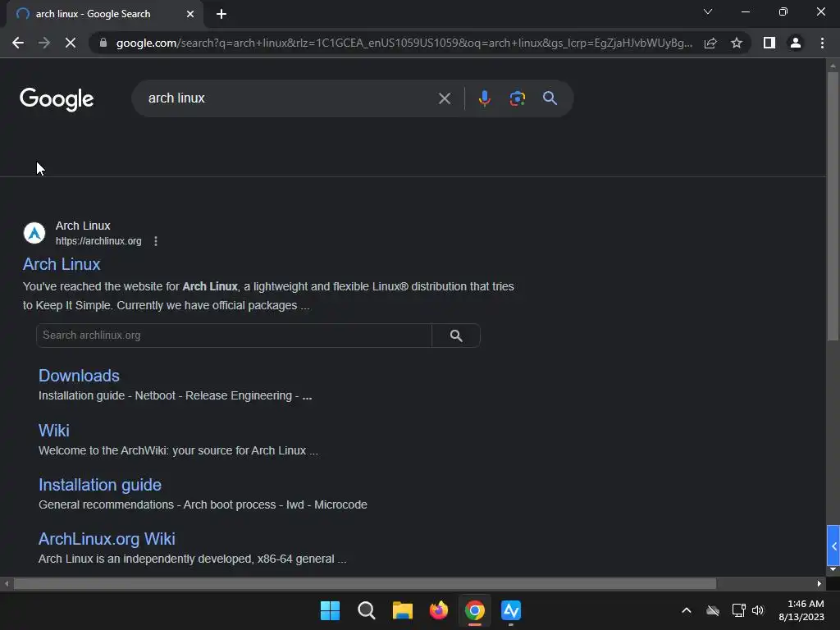Image resolution: width=840 pixels, height=630 pixels.
Task: Open the Arch Linux result title link
Action: pyautogui.click(x=62, y=264)
